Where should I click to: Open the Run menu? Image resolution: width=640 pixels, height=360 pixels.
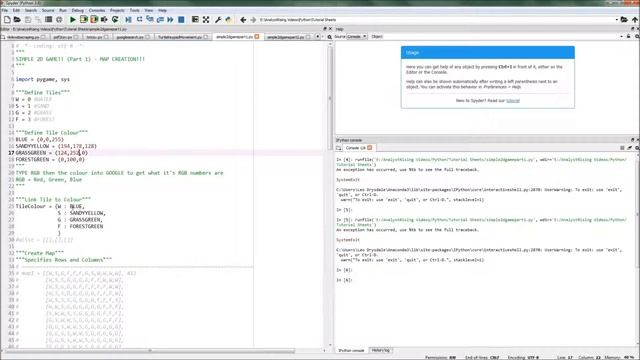pyautogui.click(x=63, y=10)
